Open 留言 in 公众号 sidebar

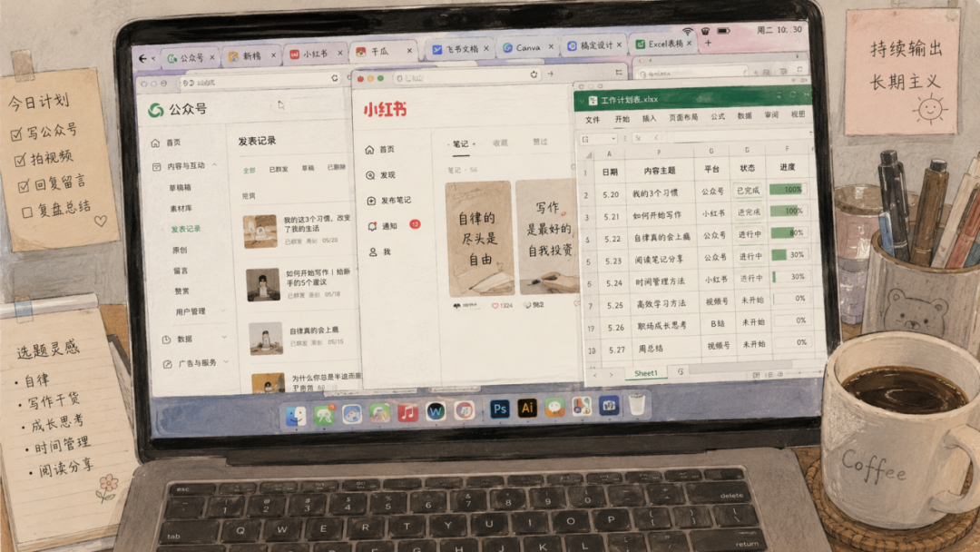(x=181, y=271)
